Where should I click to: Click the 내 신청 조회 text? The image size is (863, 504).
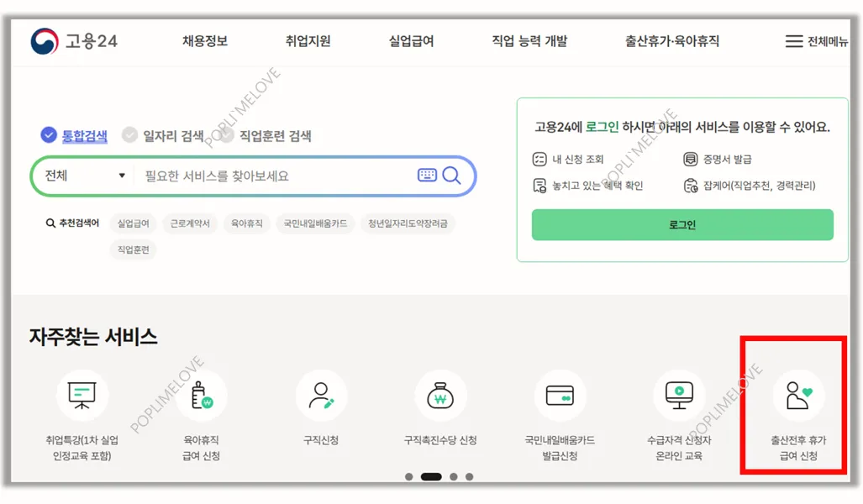(578, 160)
